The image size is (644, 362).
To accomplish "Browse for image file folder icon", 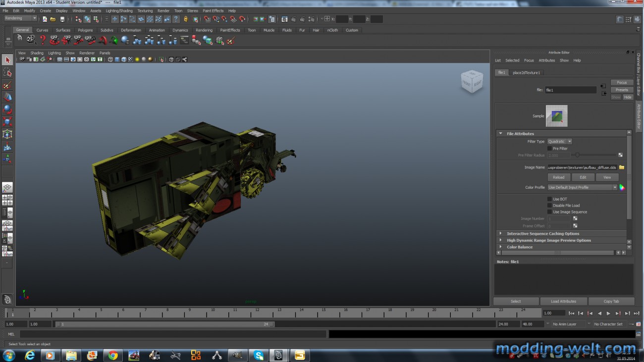I will (x=622, y=167).
